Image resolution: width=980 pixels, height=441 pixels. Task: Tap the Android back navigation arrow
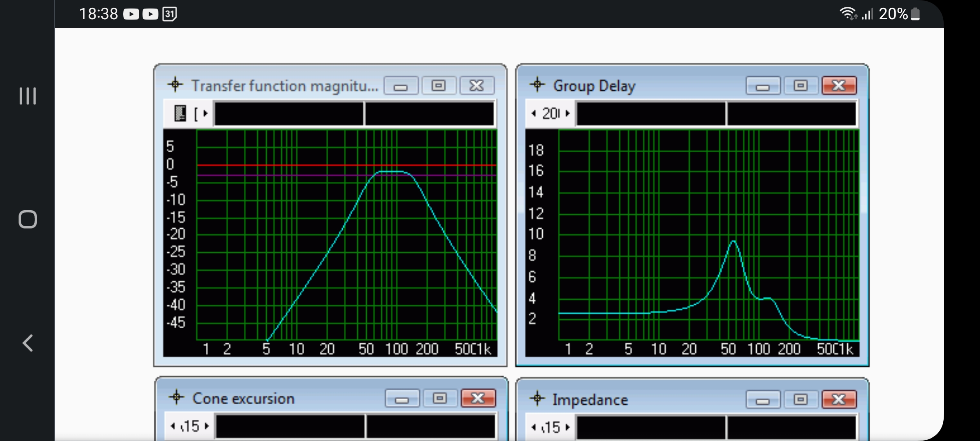(27, 343)
